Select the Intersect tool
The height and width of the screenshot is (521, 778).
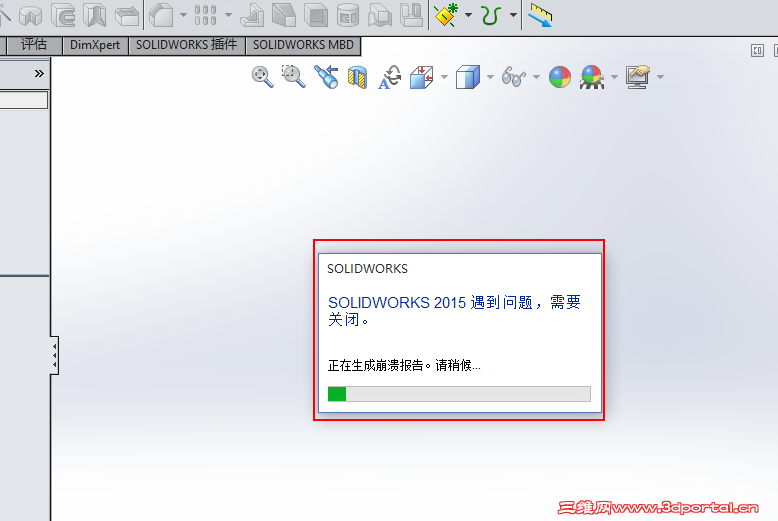[380, 15]
